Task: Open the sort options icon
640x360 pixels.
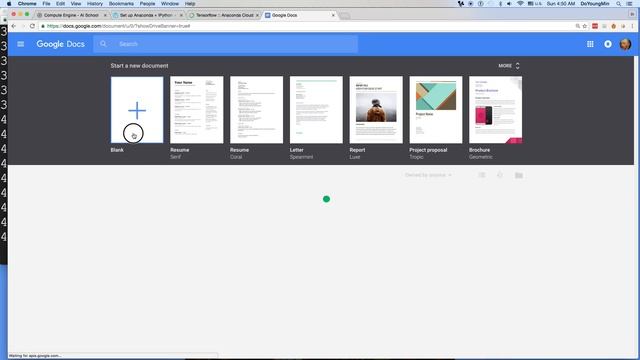Action: coord(500,175)
